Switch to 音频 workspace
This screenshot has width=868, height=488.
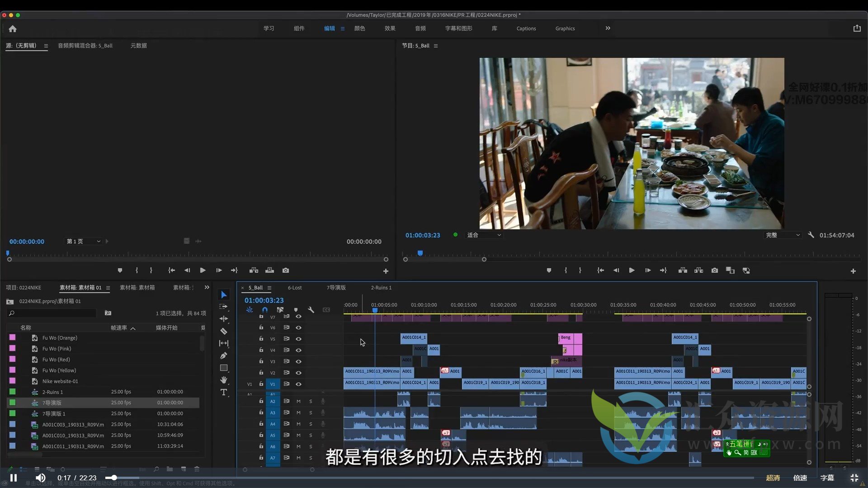420,28
